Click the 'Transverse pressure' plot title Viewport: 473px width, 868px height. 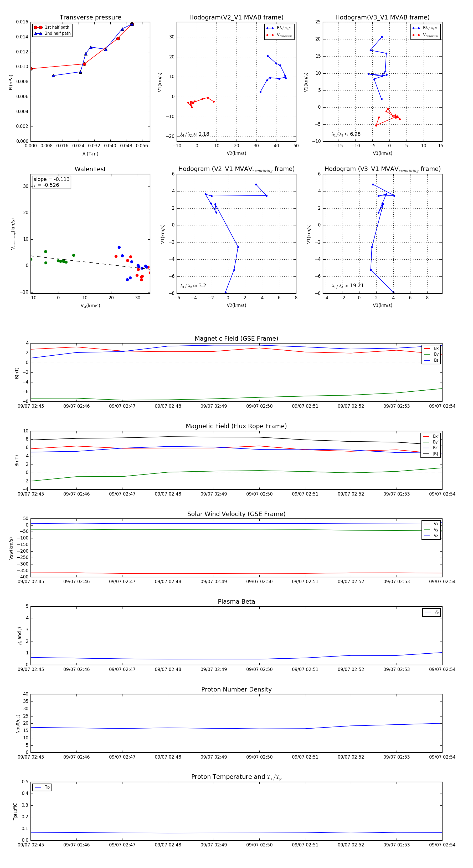coord(90,18)
